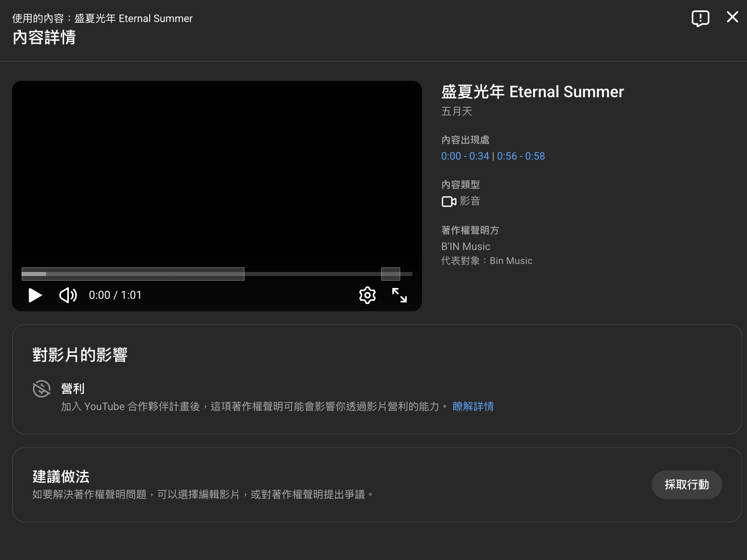This screenshot has height=560, width=747.
Task: Click first highlighted claim segment on timeline
Action: pos(133,274)
